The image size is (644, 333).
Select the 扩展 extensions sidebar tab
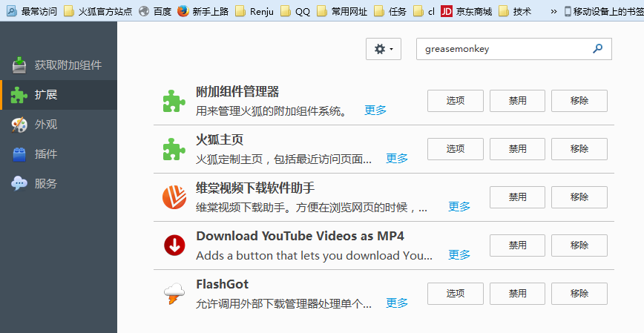59,94
